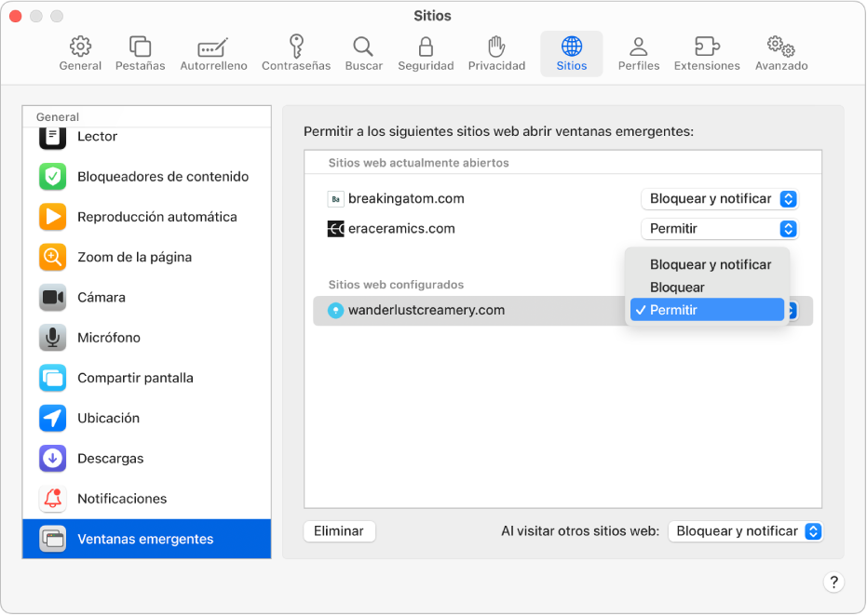Click the help question mark button
867x616 pixels.
click(833, 583)
